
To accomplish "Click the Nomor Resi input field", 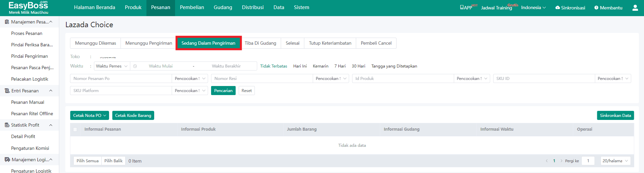I will tap(262, 79).
